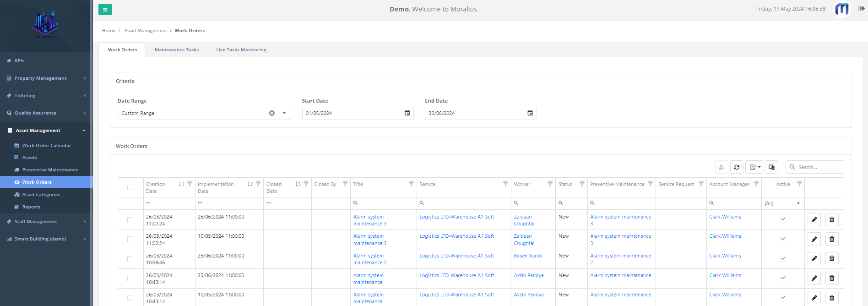The image size is (868, 306).
Task: Open Clark Williams link in first row
Action: [x=725, y=217]
